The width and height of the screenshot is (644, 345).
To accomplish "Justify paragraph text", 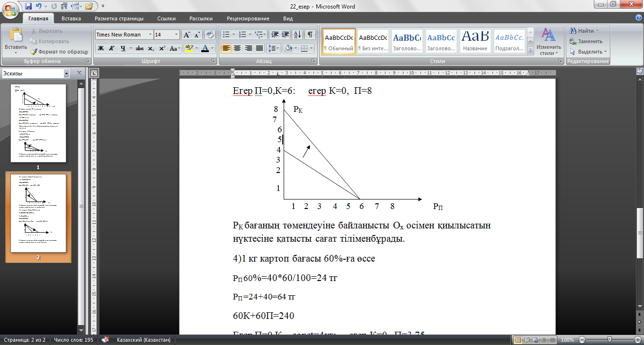I will click(x=259, y=48).
